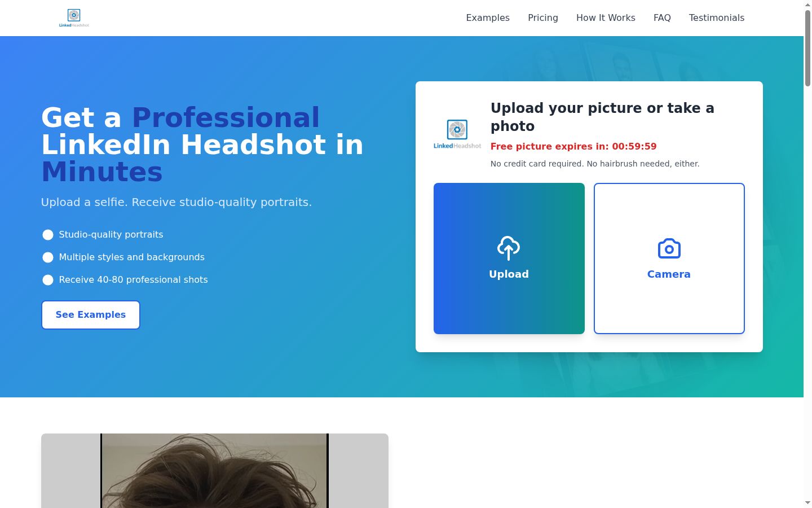Image resolution: width=812 pixels, height=508 pixels.
Task: Click the 'No credit card required' text
Action: 595,164
